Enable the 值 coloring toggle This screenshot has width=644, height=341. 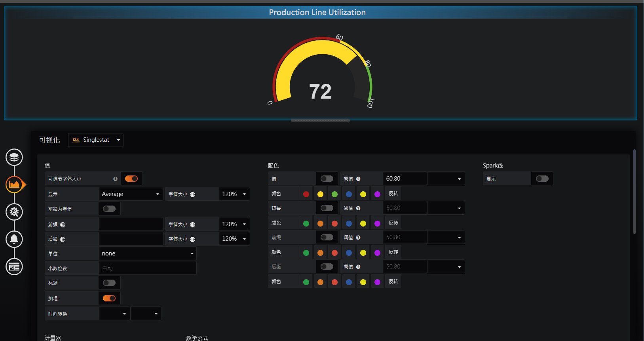click(x=327, y=179)
